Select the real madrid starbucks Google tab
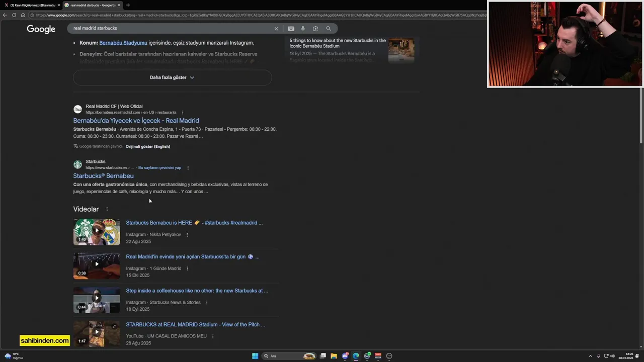Viewport: 644px width, 362px height. (x=92, y=5)
